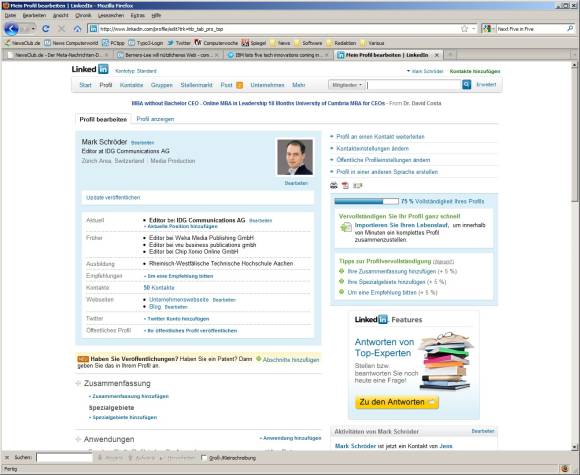Open the Chronik menu
The width and height of the screenshot is (580, 475).
tap(83, 15)
